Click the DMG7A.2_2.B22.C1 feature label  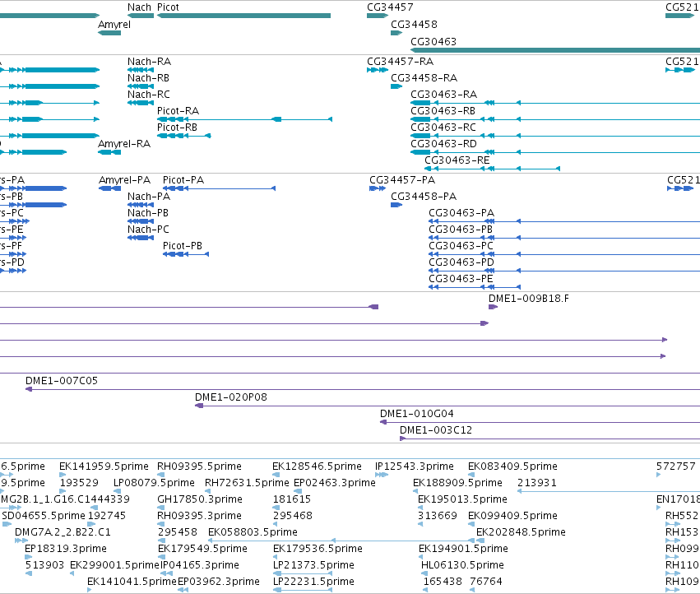(x=63, y=532)
